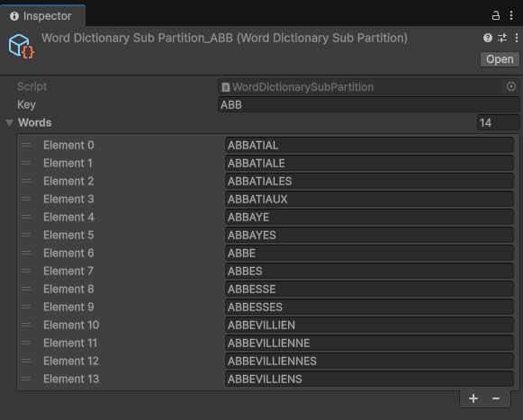The image size is (523, 420).
Task: Click the ABBEVILLIENNE value field
Action: tap(369, 343)
